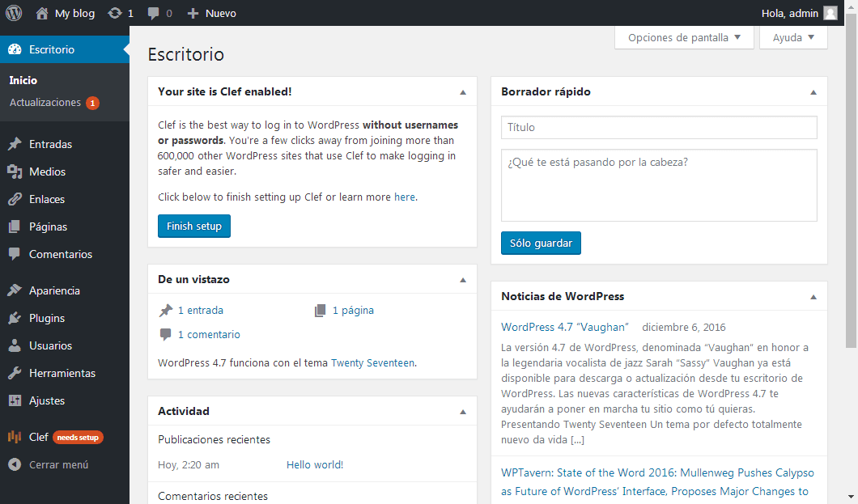Collapse the Noticias de WordPress panel

tap(813, 296)
